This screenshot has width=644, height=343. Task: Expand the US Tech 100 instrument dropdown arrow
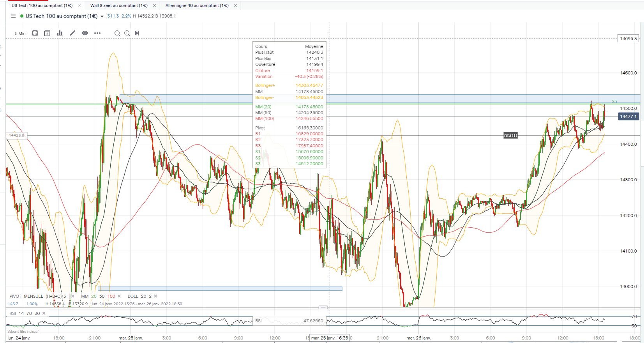click(102, 16)
